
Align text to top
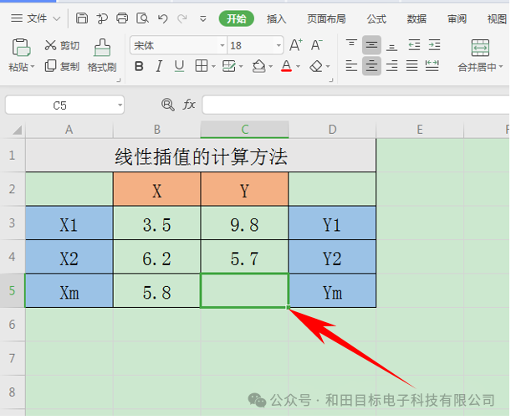(x=351, y=44)
